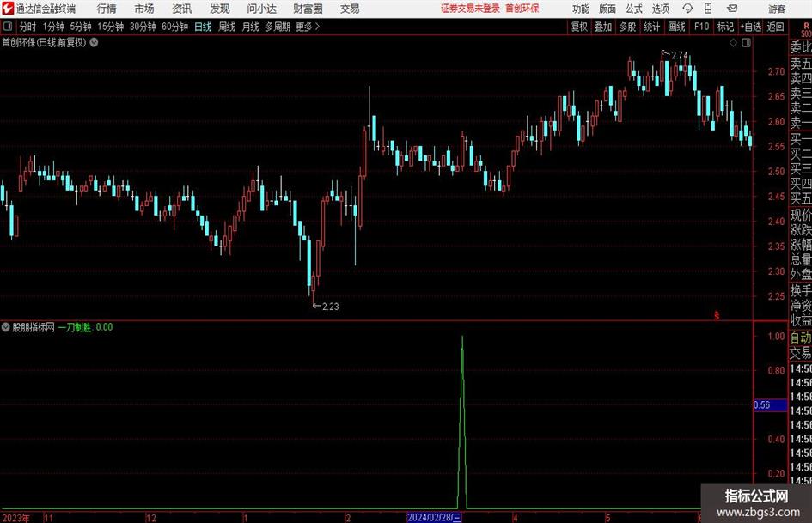Switch to 5分钟 period tab
This screenshot has width=812, height=523.
click(80, 27)
